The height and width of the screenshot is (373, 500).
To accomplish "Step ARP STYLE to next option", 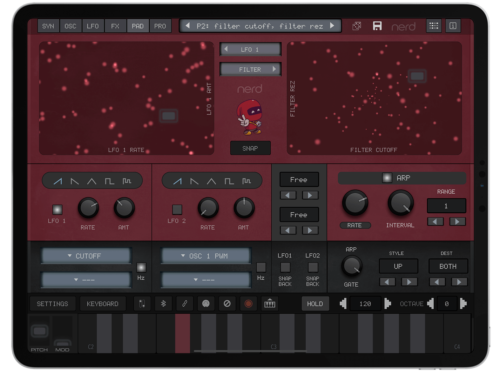I will (409, 282).
